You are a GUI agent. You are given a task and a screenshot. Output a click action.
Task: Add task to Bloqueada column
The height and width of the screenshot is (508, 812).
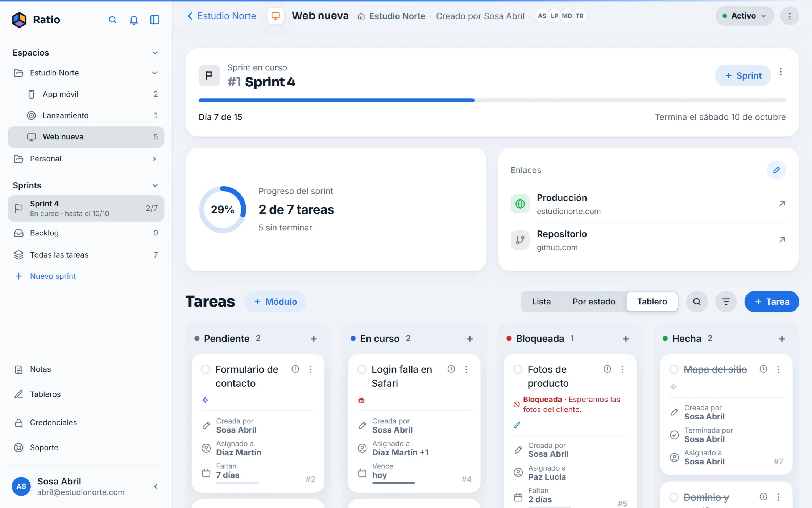pos(626,339)
